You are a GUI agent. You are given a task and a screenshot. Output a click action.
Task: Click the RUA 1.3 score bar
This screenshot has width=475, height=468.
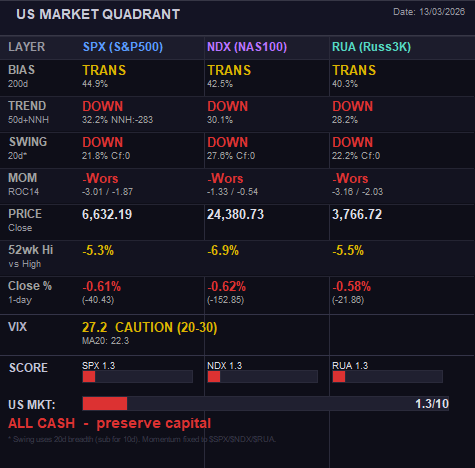(x=387, y=377)
